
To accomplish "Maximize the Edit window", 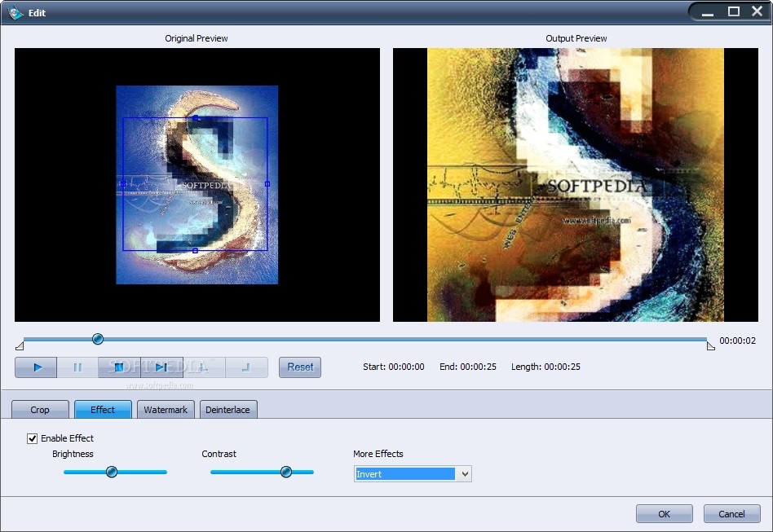I will [x=734, y=11].
